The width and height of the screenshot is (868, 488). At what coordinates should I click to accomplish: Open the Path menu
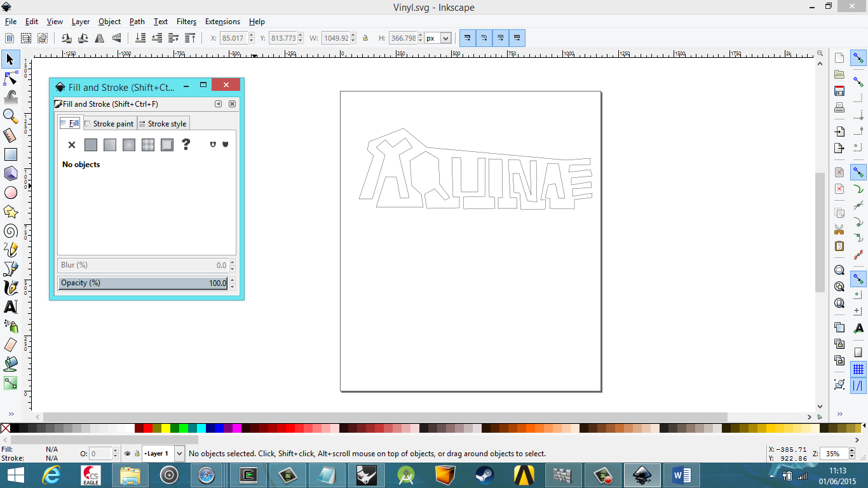(137, 22)
